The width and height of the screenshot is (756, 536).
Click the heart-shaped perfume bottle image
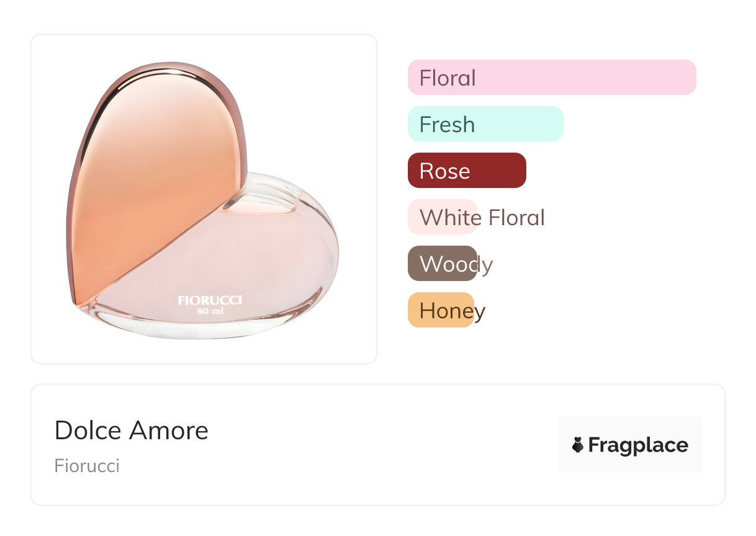203,200
